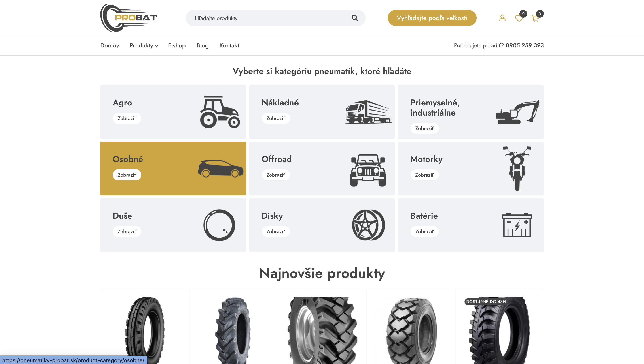
Task: Open the Kontakt menu item
Action: [229, 45]
